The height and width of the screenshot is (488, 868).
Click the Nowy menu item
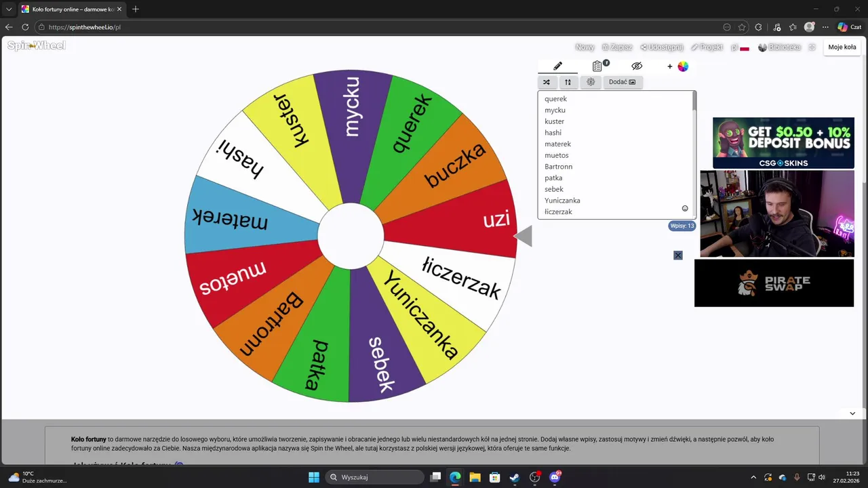pos(585,47)
